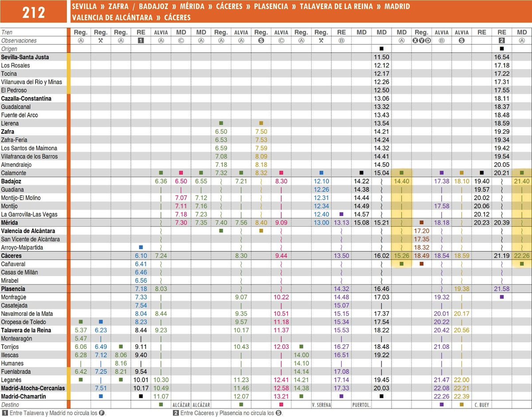
Task: Select the Arroyo-Malpartida station name
Action: 22,248
